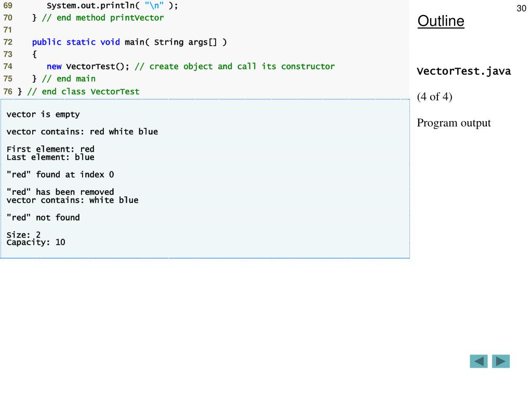Select output line 'vector is empty'
This screenshot has height=399, width=532.
(43, 114)
